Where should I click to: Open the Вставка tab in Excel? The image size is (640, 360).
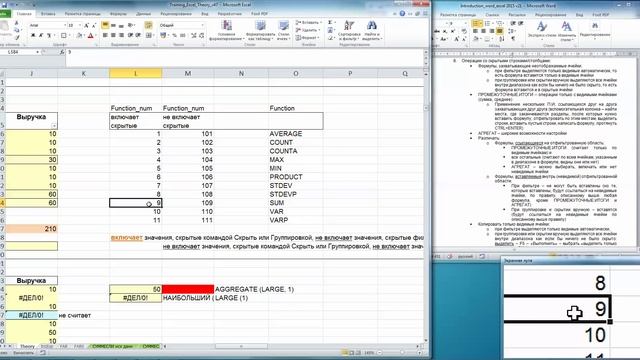pos(48,14)
